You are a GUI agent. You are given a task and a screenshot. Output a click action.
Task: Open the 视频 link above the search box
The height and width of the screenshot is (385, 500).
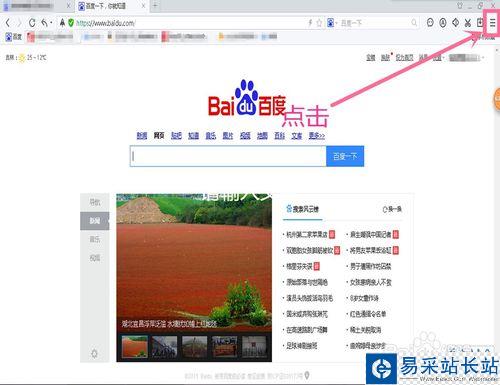[x=245, y=136]
